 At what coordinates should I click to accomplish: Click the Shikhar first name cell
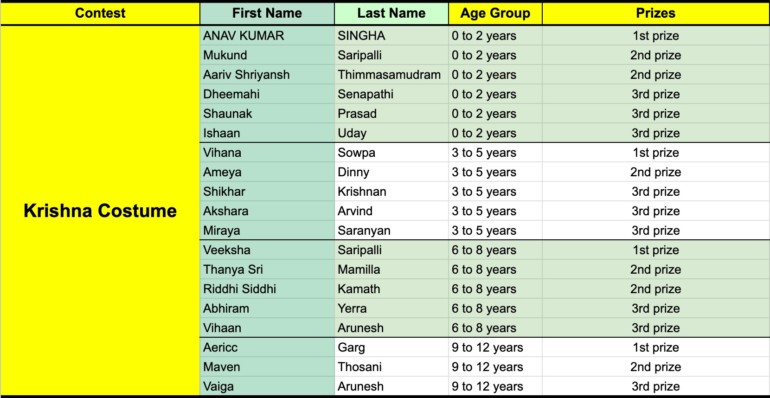tap(267, 192)
